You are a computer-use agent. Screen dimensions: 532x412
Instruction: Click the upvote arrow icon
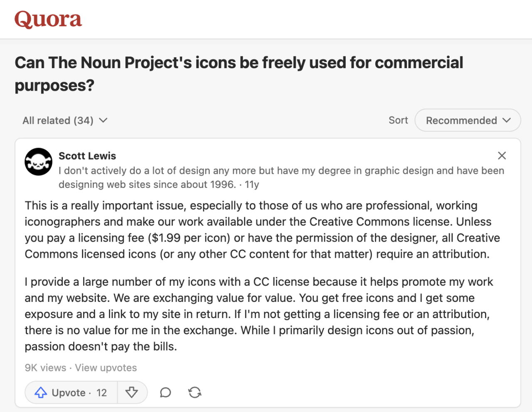click(x=40, y=392)
